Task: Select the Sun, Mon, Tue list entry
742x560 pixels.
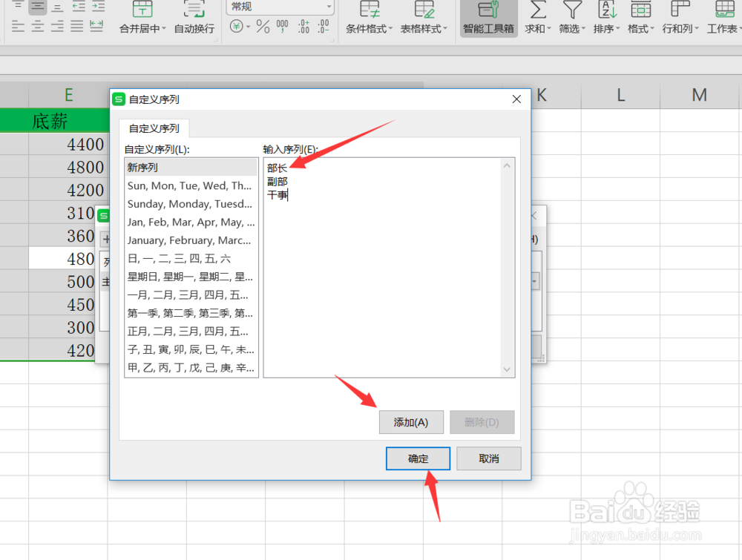Action: click(191, 185)
